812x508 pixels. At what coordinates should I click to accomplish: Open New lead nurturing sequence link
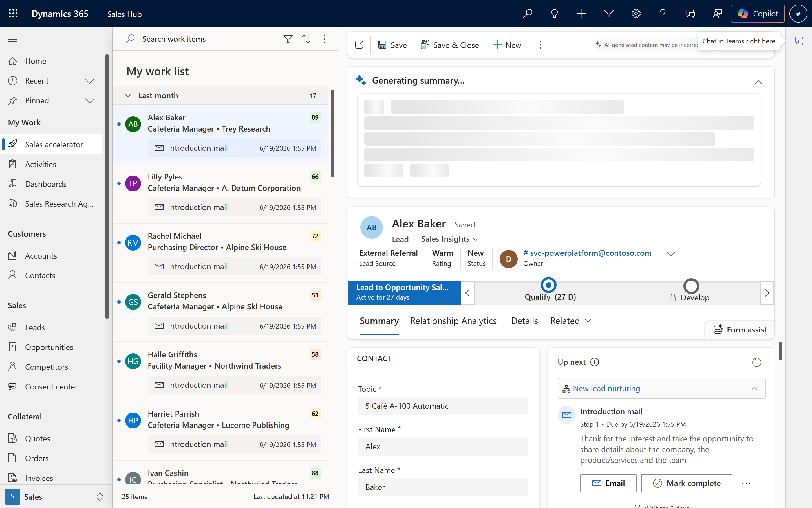[606, 388]
